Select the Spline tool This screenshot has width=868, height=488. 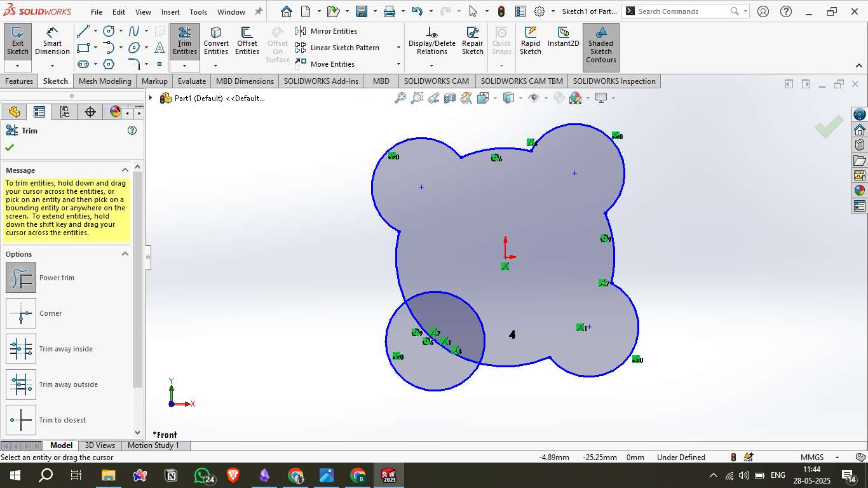point(134,31)
